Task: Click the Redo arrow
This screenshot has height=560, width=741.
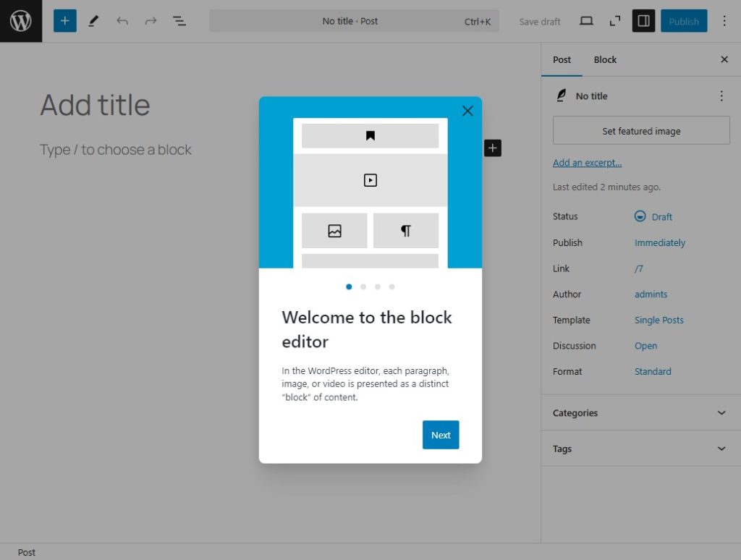Action: 151,21
